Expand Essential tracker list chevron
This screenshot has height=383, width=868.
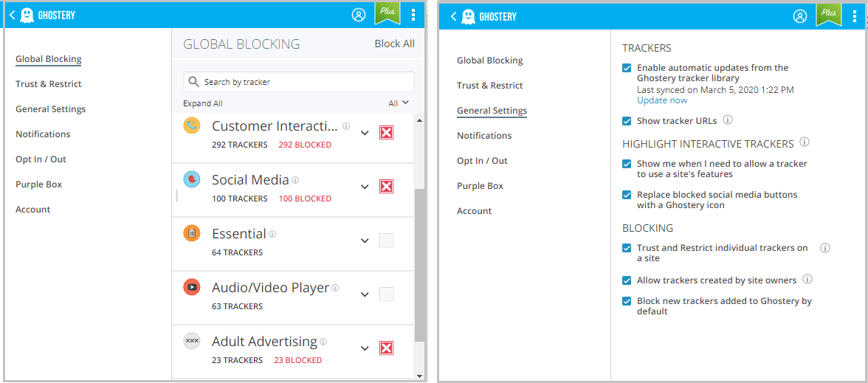[365, 241]
